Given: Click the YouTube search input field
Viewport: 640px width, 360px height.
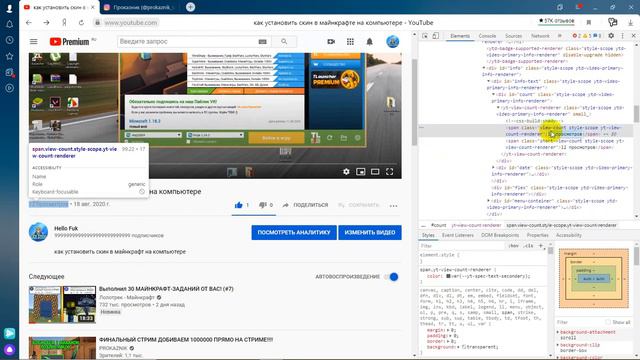Looking at the screenshot, I should click(x=187, y=42).
